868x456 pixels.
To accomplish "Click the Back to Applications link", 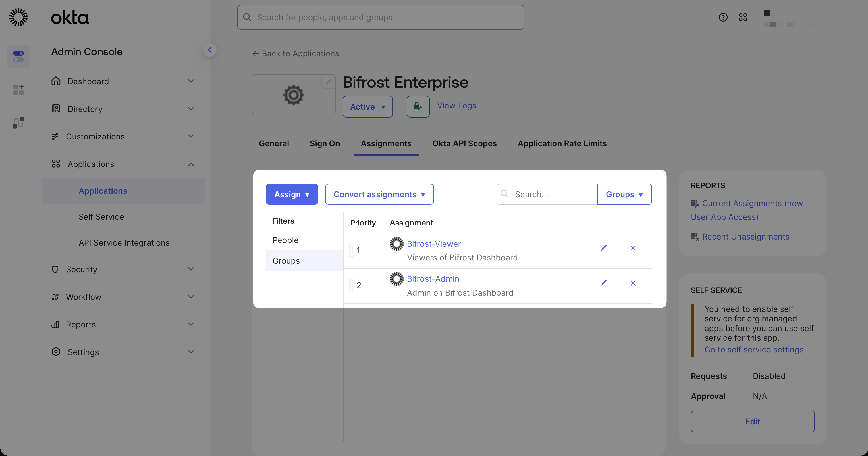I will click(296, 54).
